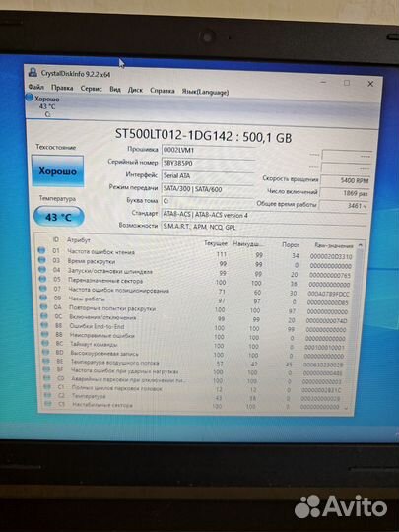399x532 pixels.
Task: Click status icon for Частота ошибок чтения
Action: pyautogui.click(x=41, y=250)
